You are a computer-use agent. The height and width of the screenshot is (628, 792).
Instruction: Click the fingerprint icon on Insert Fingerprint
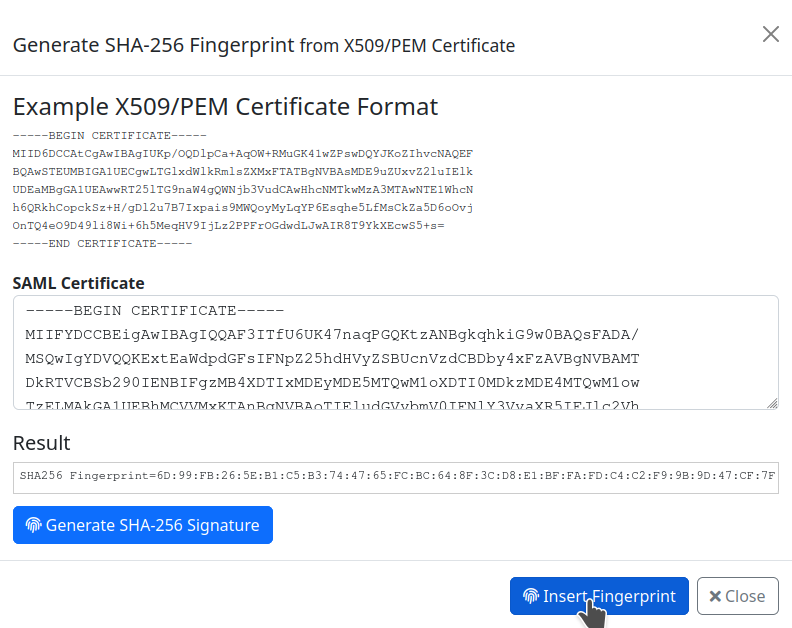coord(531,596)
